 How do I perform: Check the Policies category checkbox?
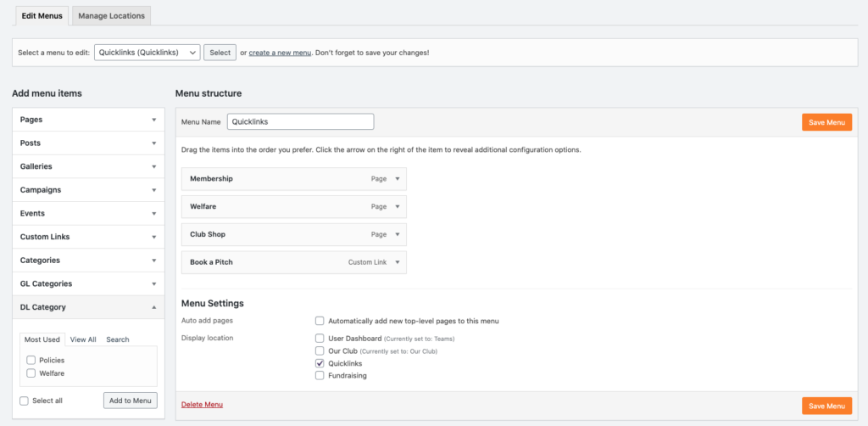31,360
